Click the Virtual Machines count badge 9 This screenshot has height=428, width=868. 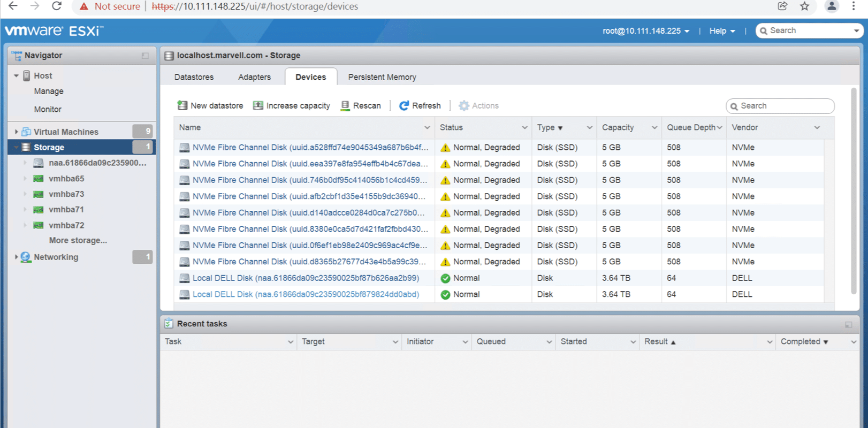click(x=142, y=131)
